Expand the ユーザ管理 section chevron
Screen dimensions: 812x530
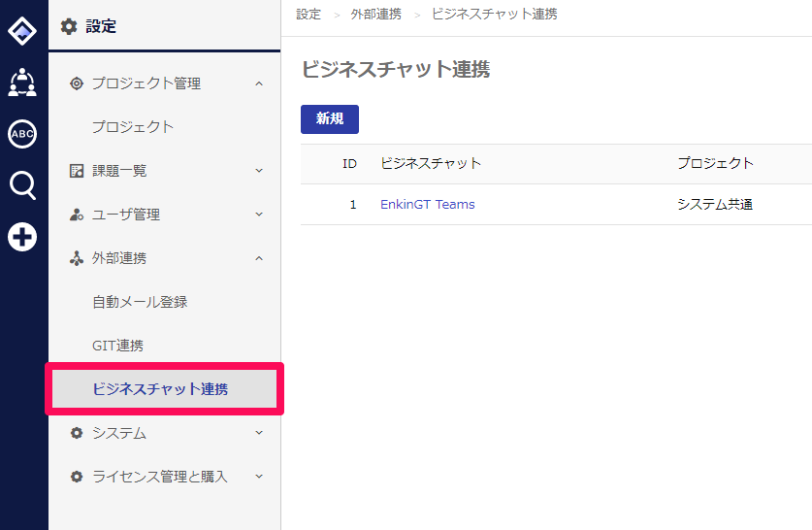[x=259, y=214]
